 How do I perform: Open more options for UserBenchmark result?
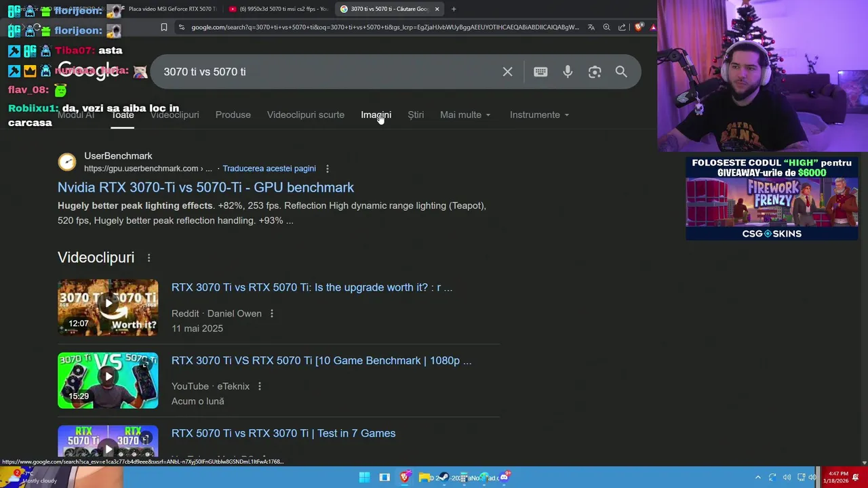[327, 169]
